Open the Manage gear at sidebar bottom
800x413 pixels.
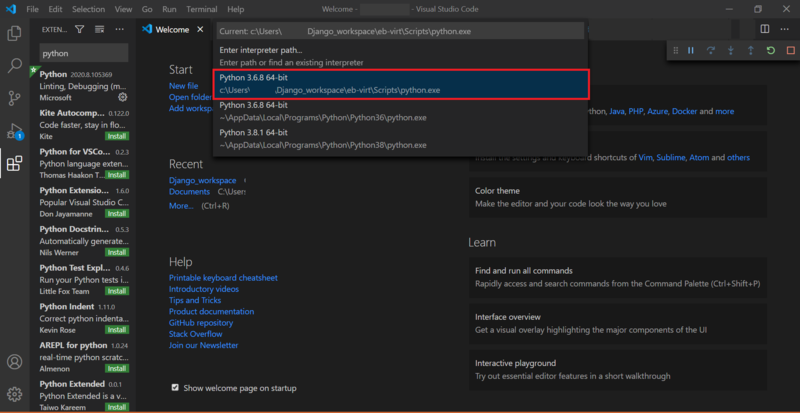tap(14, 394)
